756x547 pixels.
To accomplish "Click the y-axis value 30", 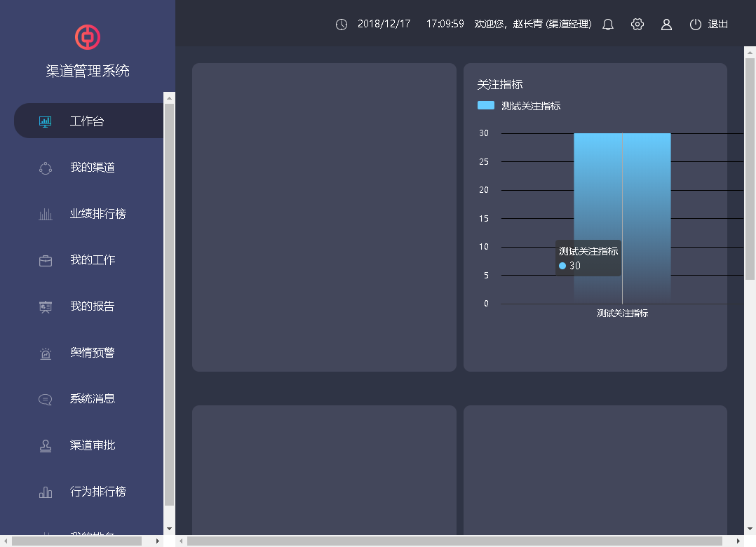I will tap(484, 133).
